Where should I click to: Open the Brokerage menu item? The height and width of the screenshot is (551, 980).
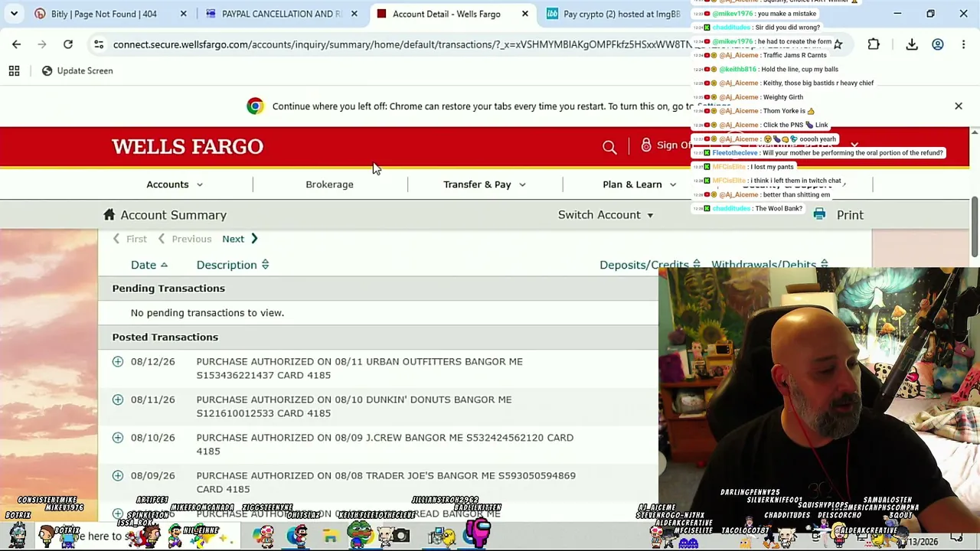[x=329, y=184]
